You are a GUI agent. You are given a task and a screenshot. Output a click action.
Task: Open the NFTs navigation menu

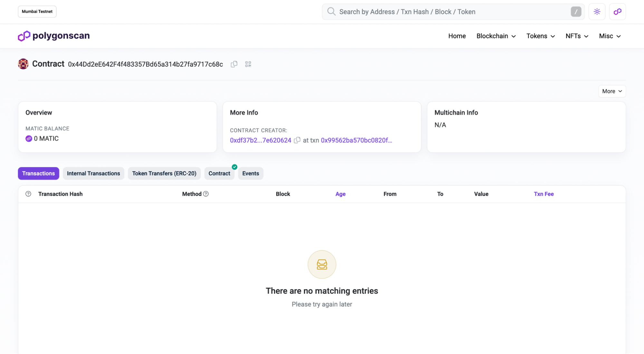click(577, 36)
